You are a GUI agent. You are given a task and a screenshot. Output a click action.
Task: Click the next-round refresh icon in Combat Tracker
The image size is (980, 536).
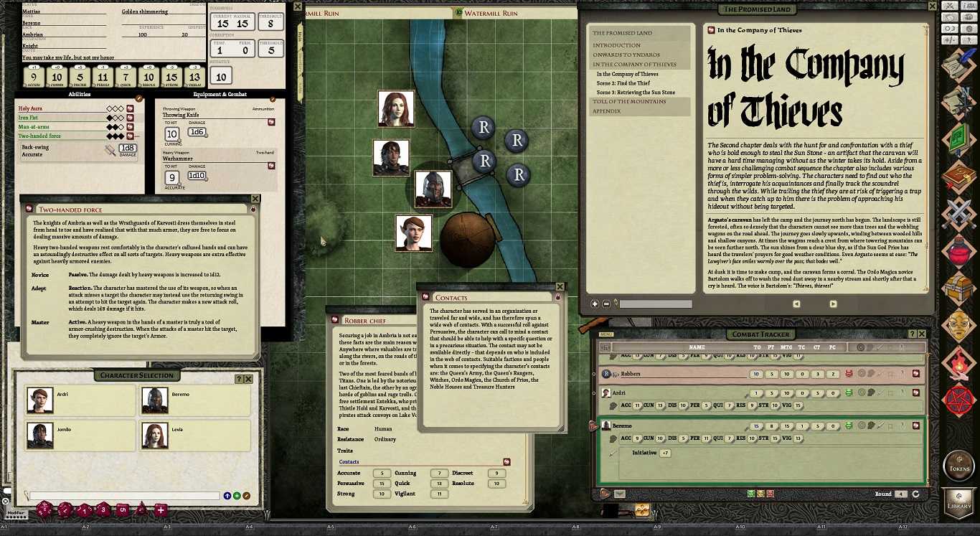click(916, 494)
